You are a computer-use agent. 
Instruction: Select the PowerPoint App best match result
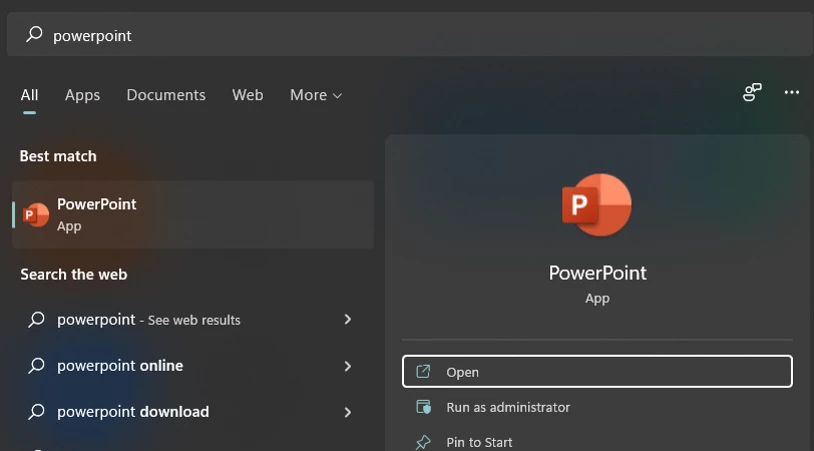click(x=193, y=215)
